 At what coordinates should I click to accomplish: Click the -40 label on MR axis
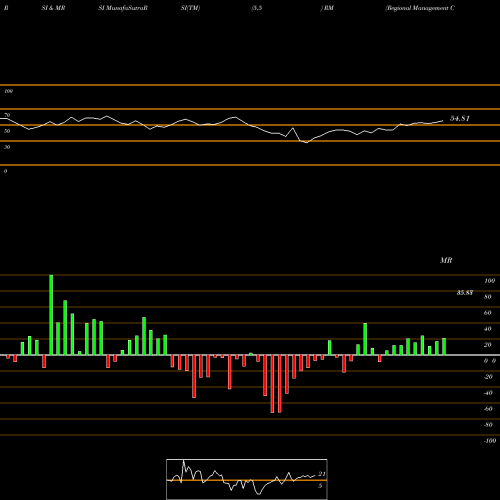tap(488, 393)
